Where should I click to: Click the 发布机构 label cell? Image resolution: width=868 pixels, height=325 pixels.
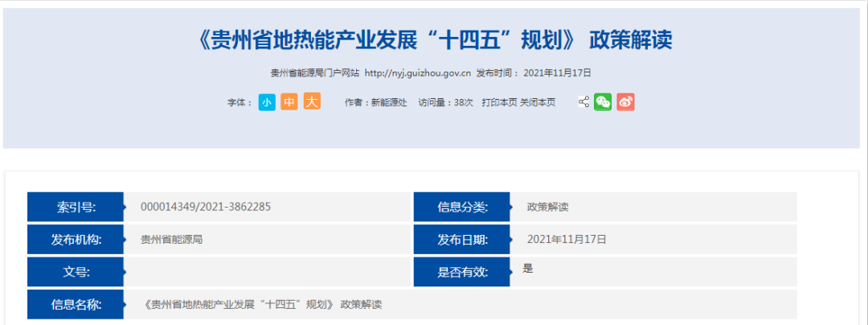tap(76, 240)
